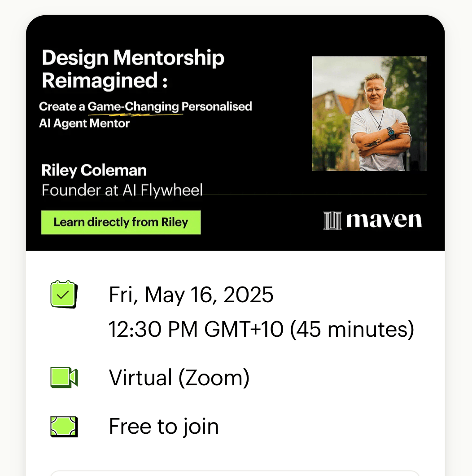This screenshot has height=476, width=472.
Task: Click the Virtual (Zoom) location text
Action: click(x=179, y=378)
